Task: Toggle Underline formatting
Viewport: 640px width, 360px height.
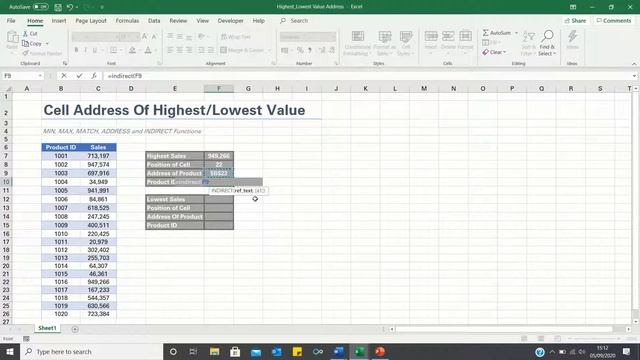Action: [95, 50]
